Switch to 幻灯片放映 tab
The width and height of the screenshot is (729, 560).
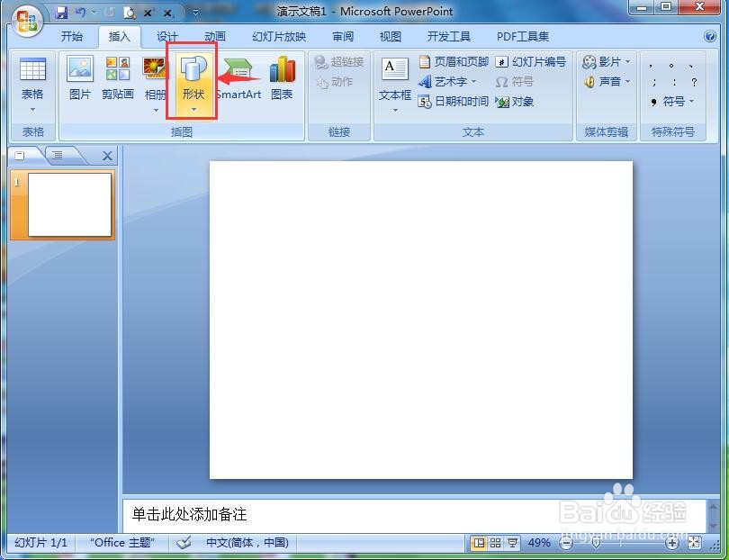point(279,36)
